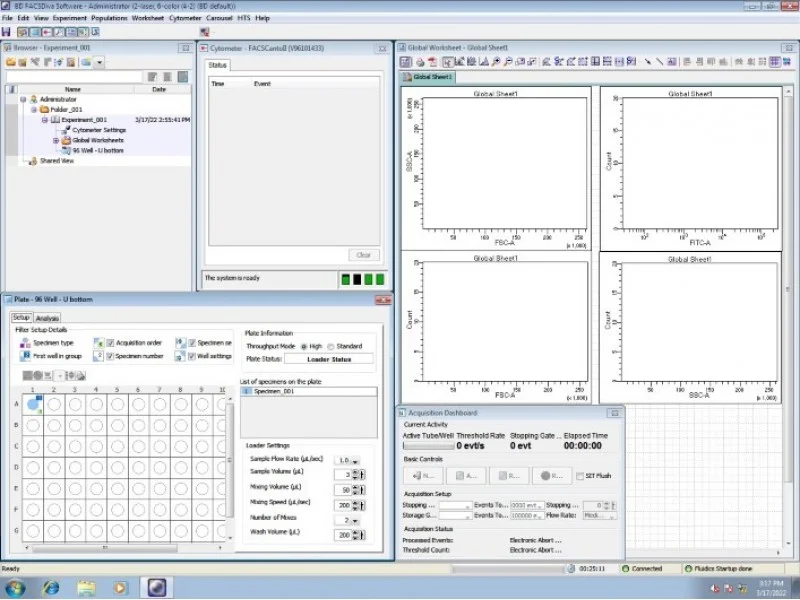The height and width of the screenshot is (600, 800).
Task: Click the N... next tube button
Action: click(423, 476)
